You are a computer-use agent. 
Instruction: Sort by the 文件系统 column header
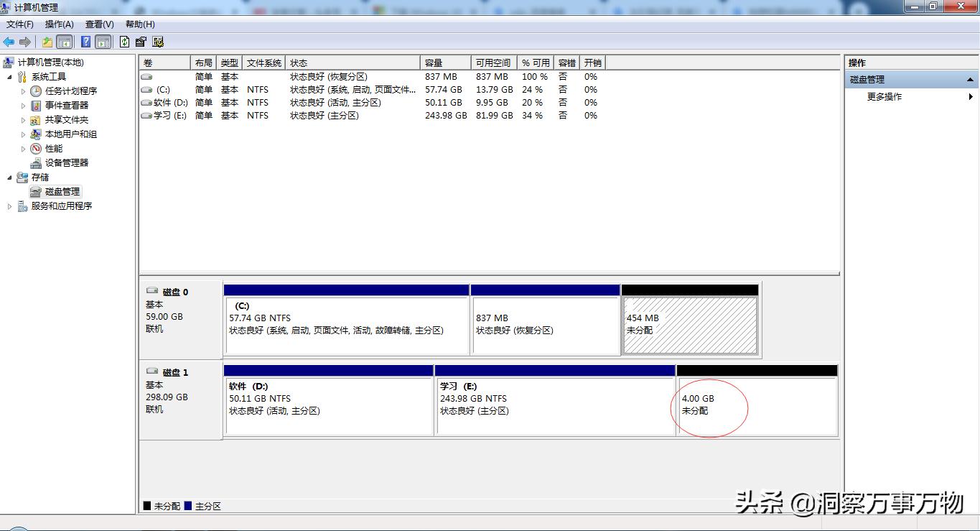point(263,63)
